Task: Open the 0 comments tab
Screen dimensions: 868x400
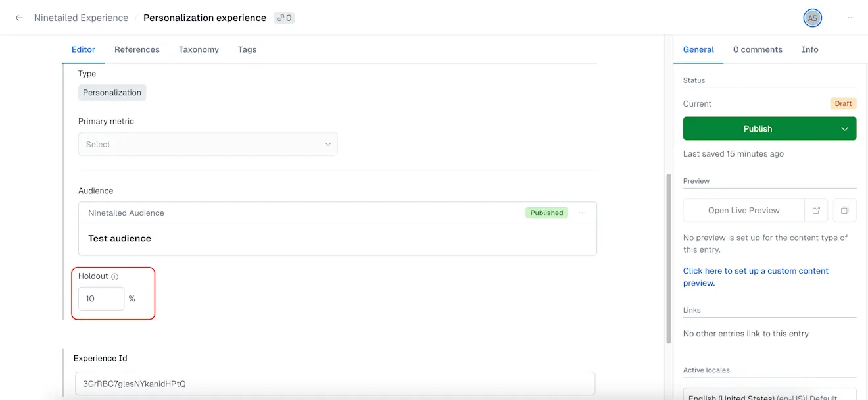Action: click(x=758, y=49)
